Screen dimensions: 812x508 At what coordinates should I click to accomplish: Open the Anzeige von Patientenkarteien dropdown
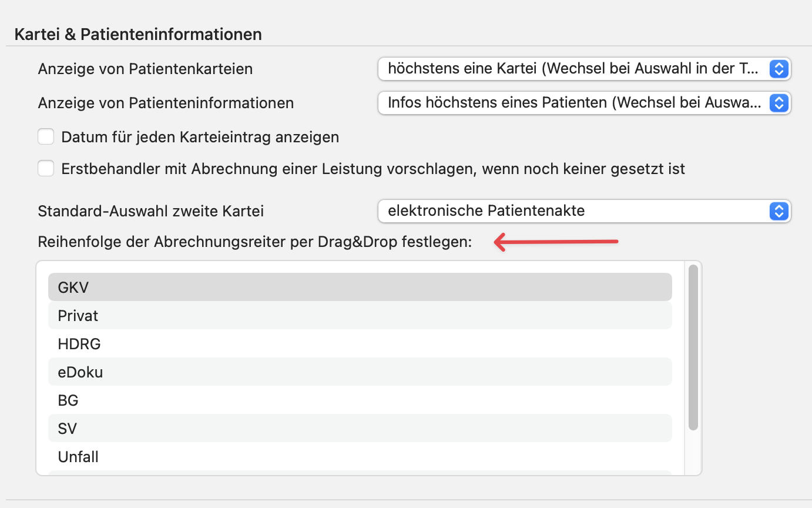[x=585, y=69]
